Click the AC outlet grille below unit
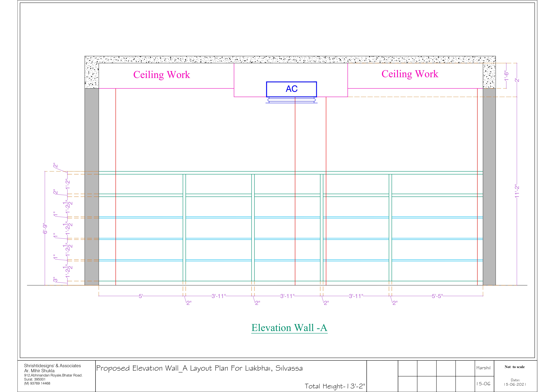 tap(291, 100)
